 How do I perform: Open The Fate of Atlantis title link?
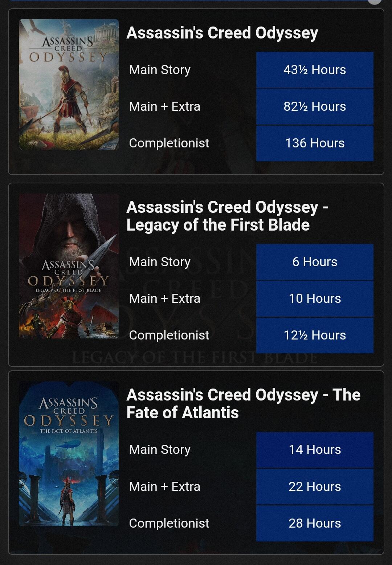(x=243, y=403)
